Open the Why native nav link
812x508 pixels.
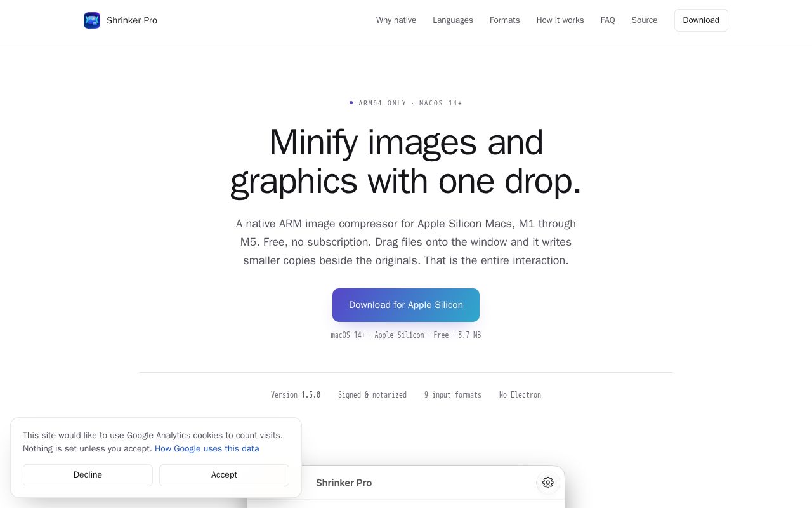tap(396, 20)
